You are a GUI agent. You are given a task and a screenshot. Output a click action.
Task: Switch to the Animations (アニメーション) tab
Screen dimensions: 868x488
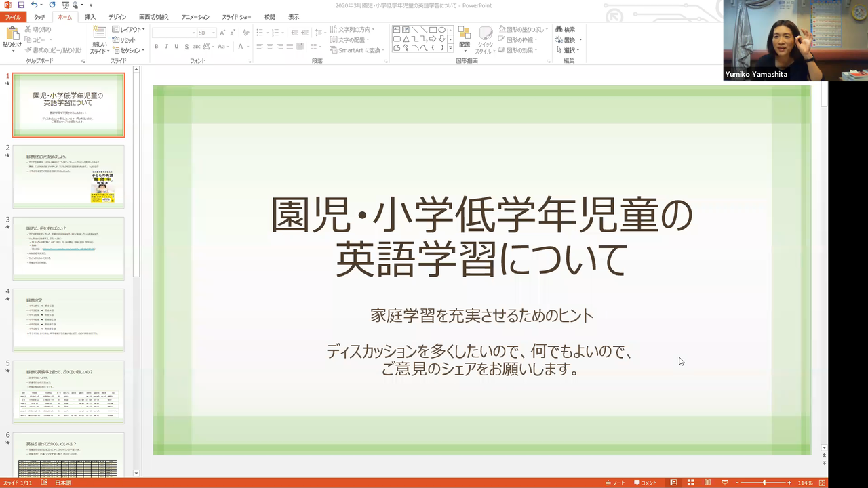pyautogui.click(x=196, y=17)
